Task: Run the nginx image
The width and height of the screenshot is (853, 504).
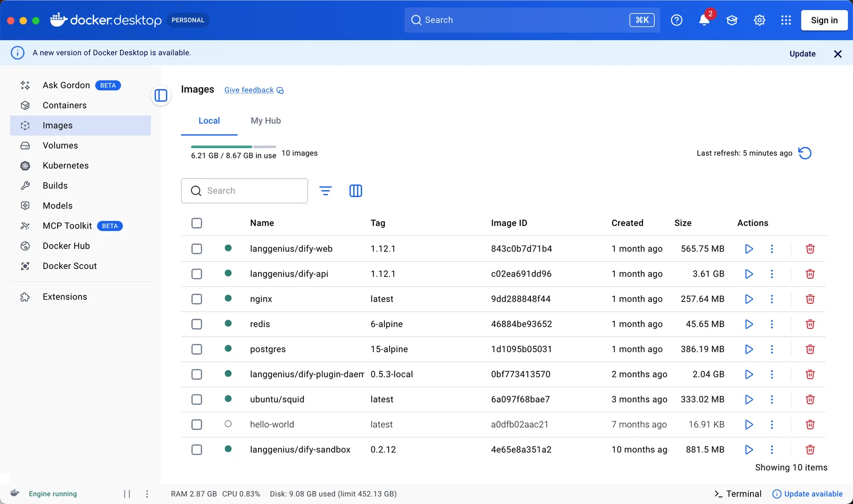Action: pyautogui.click(x=749, y=299)
